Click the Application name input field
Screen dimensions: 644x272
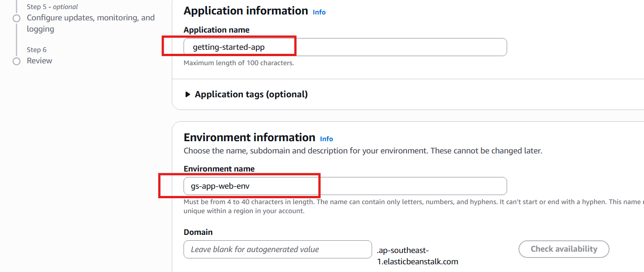pyautogui.click(x=344, y=47)
